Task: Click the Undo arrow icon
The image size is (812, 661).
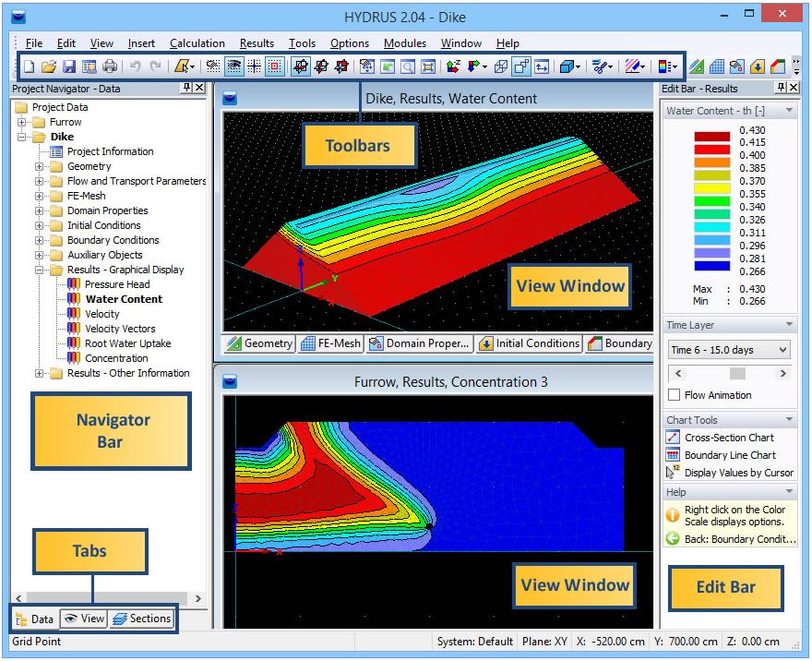Action: 135,66
